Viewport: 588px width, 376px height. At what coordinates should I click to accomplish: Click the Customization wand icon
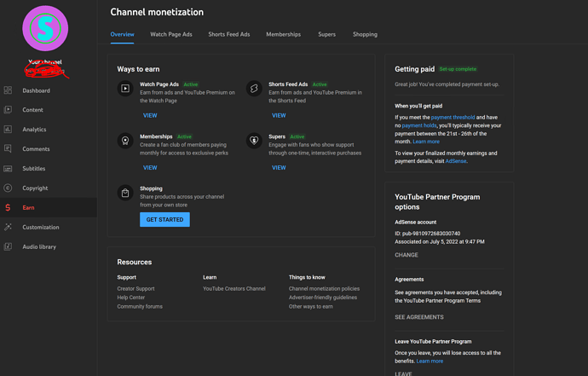click(8, 227)
